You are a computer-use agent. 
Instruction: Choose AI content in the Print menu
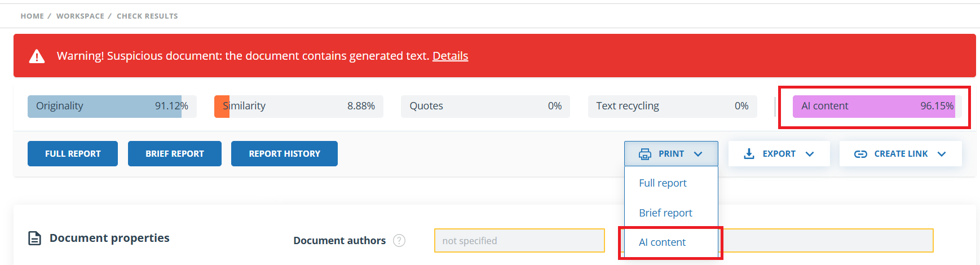pyautogui.click(x=662, y=242)
